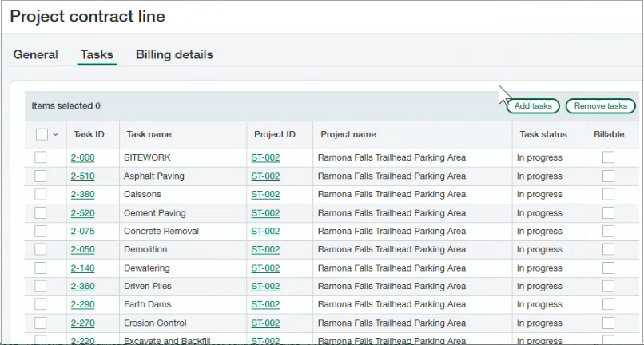
Task: Click the Task status column header
Action: tap(543, 135)
